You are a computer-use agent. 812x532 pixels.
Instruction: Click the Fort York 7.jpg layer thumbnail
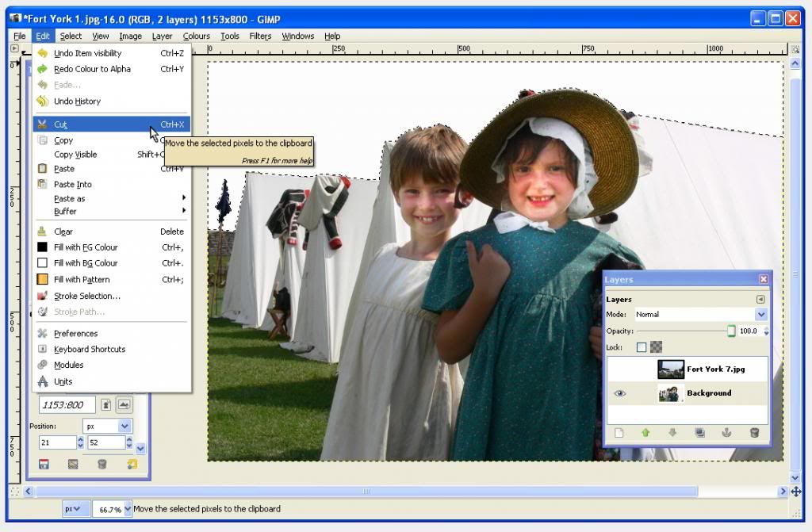pyautogui.click(x=671, y=369)
